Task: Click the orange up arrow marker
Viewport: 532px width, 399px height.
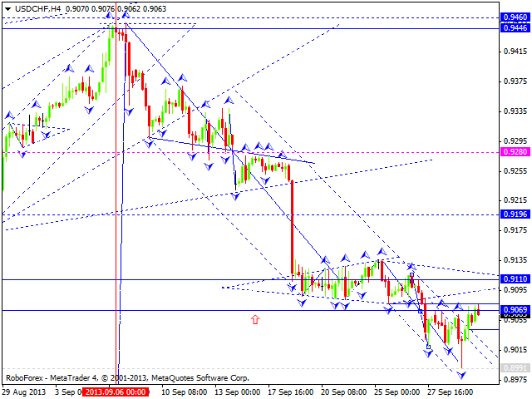Action: tap(255, 318)
